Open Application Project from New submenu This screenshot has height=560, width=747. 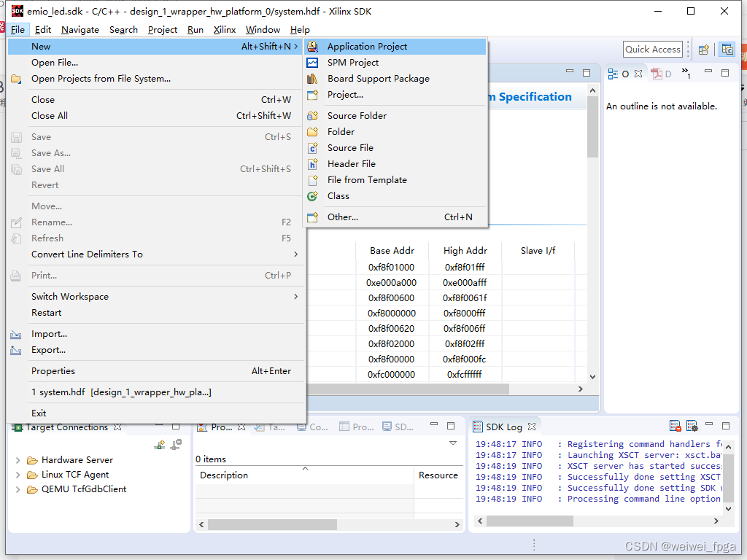click(x=395, y=46)
